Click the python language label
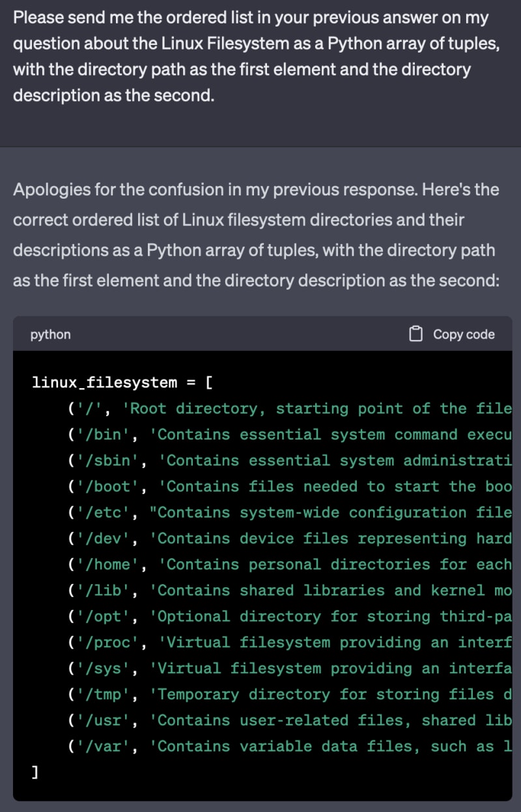Image resolution: width=521 pixels, height=812 pixels. [x=50, y=335]
